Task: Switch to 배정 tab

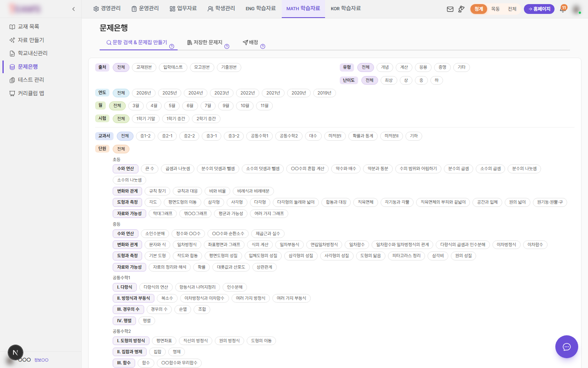Action: coord(250,43)
